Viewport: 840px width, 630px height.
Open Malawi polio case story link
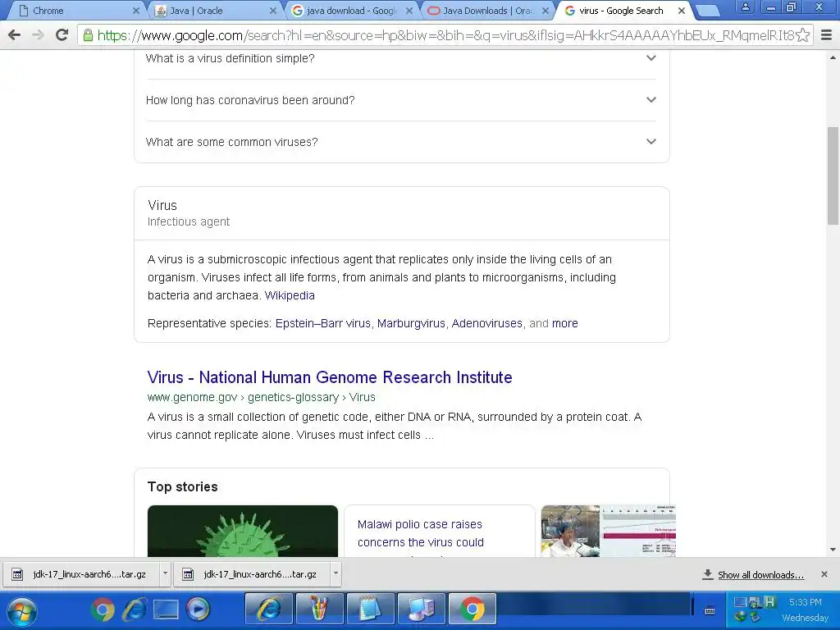[x=421, y=533]
